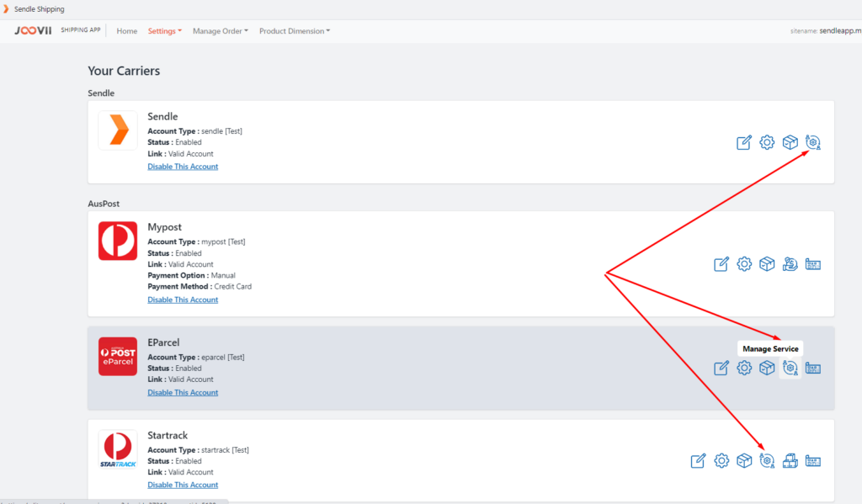Open the gear settings icon in Sendle row
Image resolution: width=862 pixels, height=504 pixels.
click(x=767, y=142)
